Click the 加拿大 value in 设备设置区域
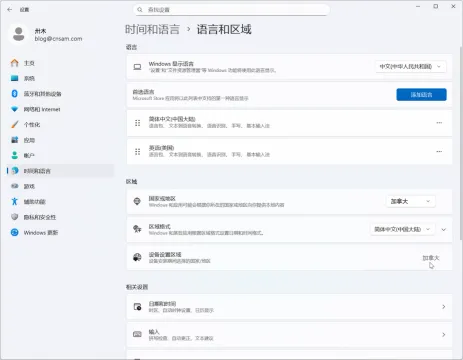463x360 pixels. [x=431, y=258]
